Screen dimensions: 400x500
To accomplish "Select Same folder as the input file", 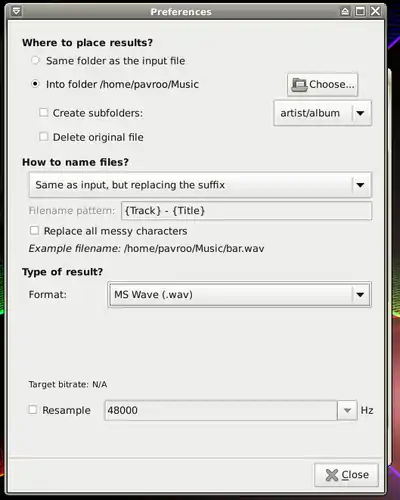I will click(35, 61).
